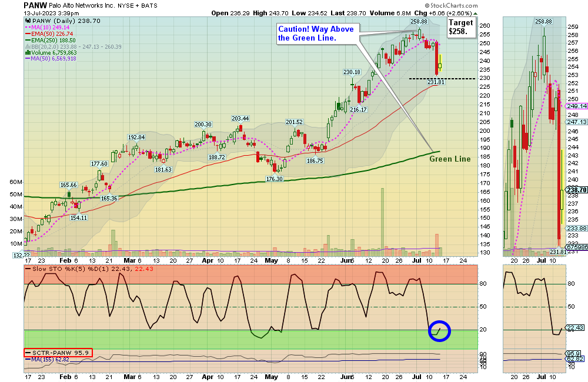This screenshot has width=588, height=382.
Task: Click the Green Line annotation label
Action: click(449, 159)
